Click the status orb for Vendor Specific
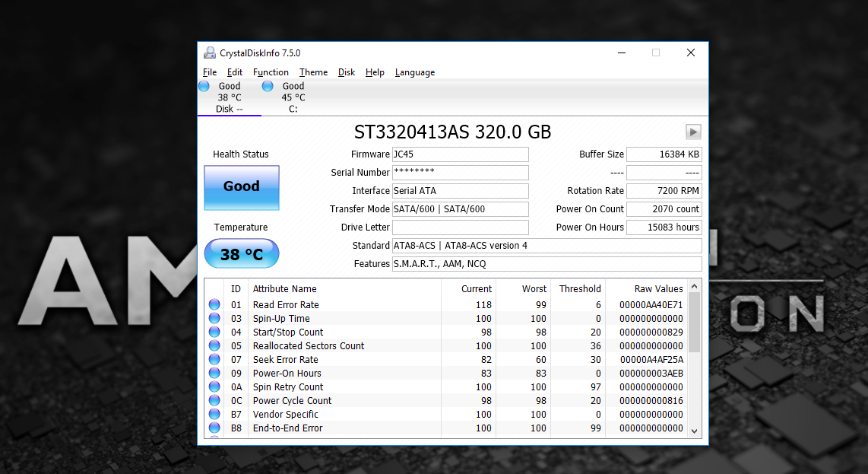Screen dimensions: 868x474 click(x=214, y=414)
